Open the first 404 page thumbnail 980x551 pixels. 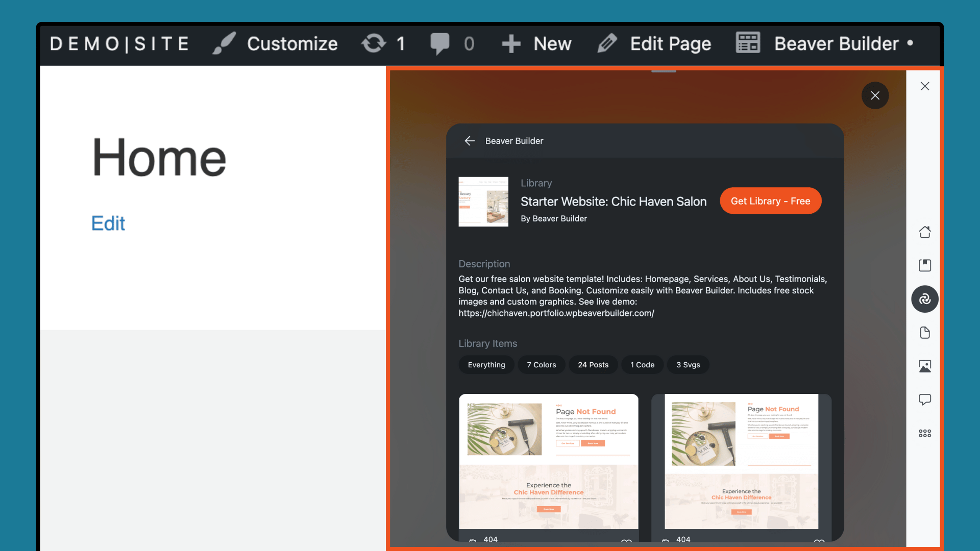tap(548, 461)
